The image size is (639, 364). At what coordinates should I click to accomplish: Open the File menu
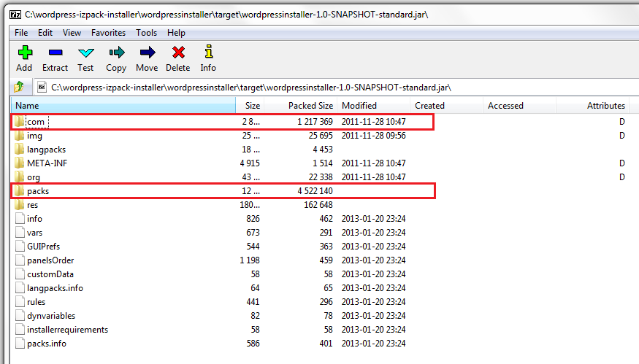21,33
